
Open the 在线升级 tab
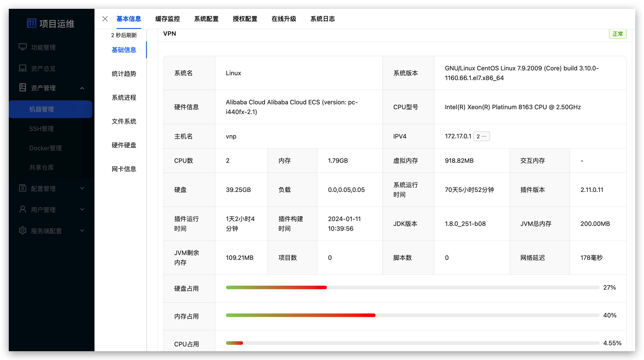tap(284, 19)
